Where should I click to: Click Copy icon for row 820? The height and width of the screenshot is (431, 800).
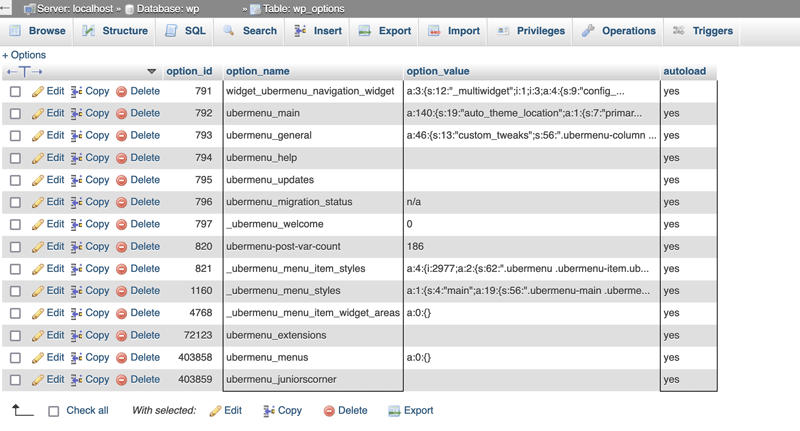click(77, 247)
